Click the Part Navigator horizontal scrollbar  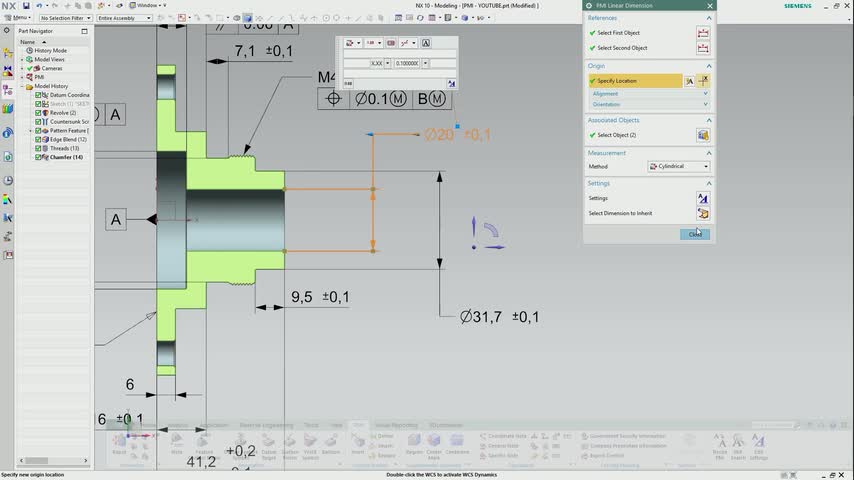(53, 460)
